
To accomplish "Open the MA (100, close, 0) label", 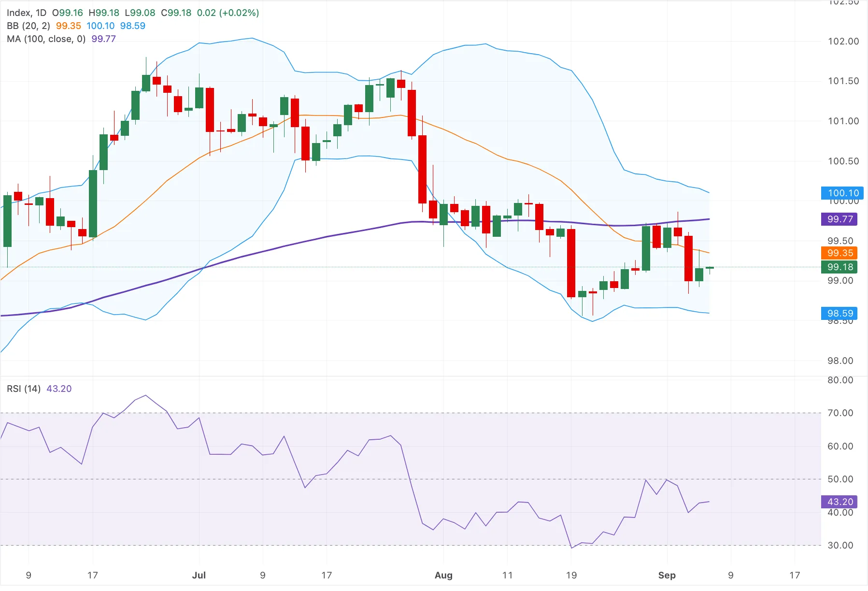I will (x=46, y=39).
